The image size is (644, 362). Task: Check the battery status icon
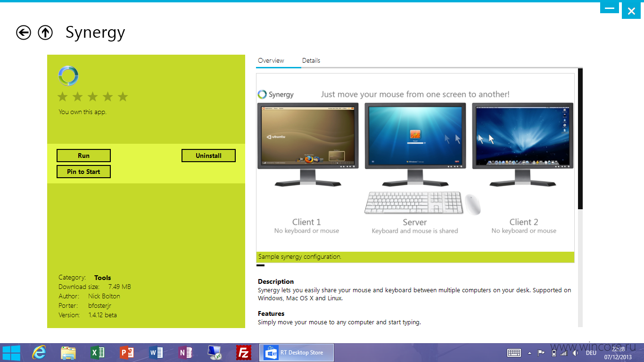tap(554, 353)
